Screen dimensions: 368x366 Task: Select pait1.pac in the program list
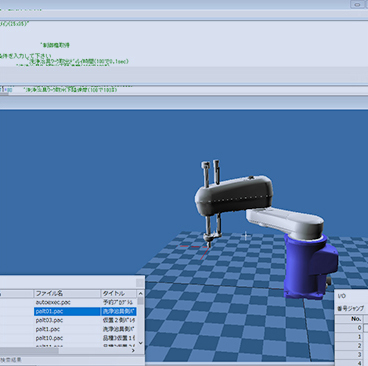[x=48, y=329]
